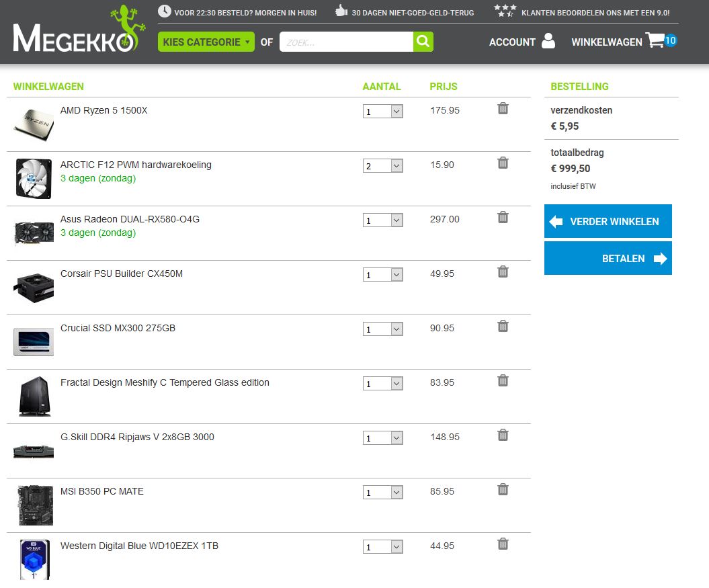
Task: Remove Crucial SSD MX300 via trash icon
Action: [x=503, y=326]
